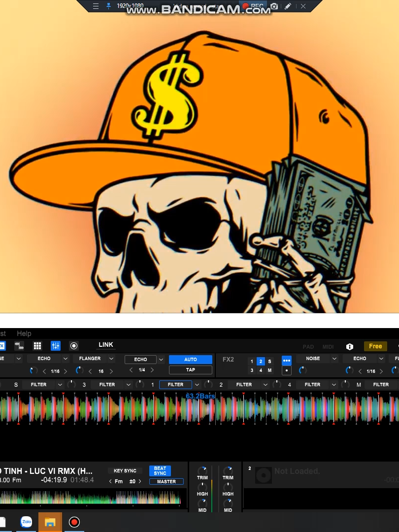Image resolution: width=399 pixels, height=532 pixels.
Task: Click the FX2 three-dots multi mode icon
Action: [x=286, y=360]
